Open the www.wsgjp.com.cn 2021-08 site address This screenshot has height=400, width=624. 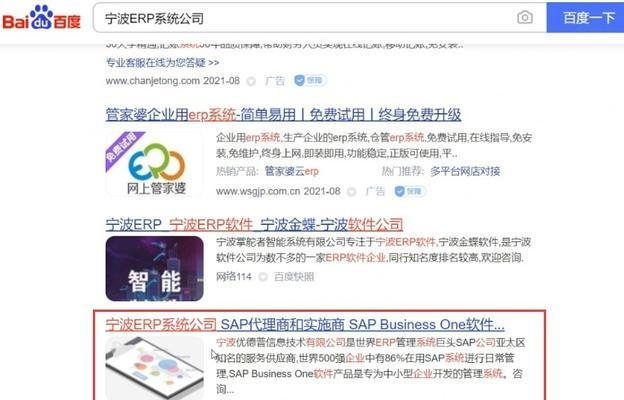[x=278, y=191]
